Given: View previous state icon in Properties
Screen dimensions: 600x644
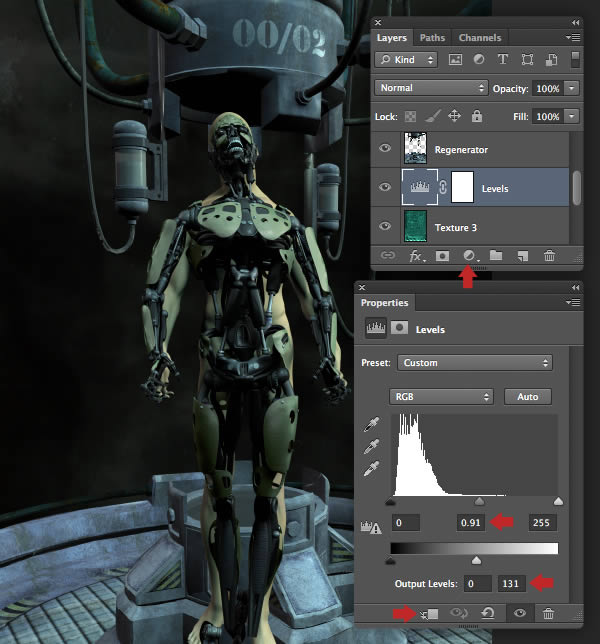Looking at the screenshot, I should (x=459, y=614).
